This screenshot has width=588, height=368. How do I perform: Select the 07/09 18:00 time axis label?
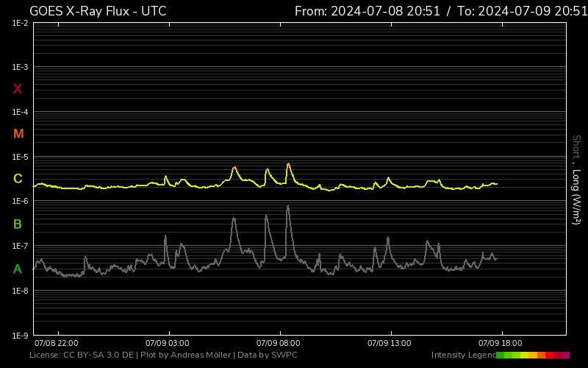coord(501,343)
